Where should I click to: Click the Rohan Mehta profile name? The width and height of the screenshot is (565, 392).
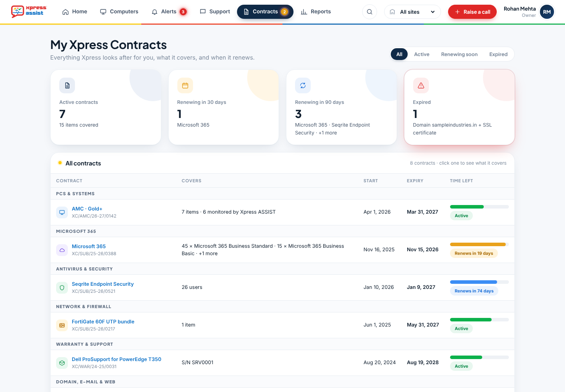(x=520, y=9)
